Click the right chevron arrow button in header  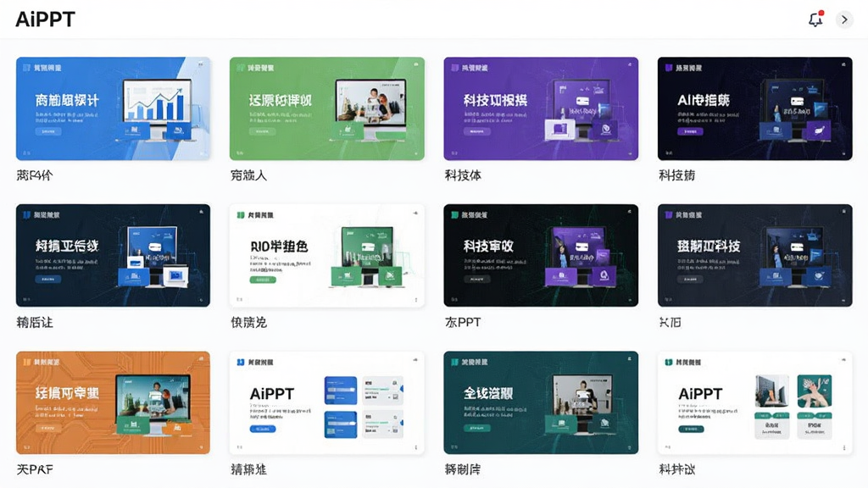pyautogui.click(x=844, y=19)
